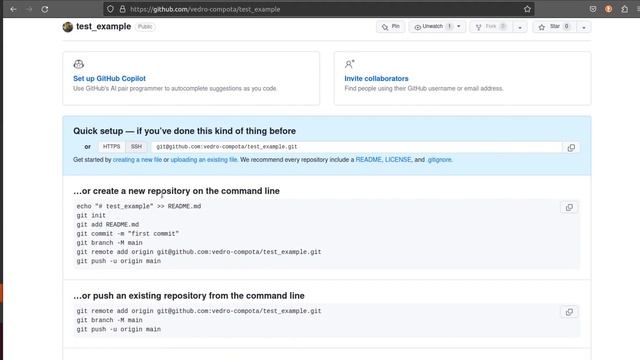Click the repository owner avatar
Viewport: 640px width, 360px height.
pyautogui.click(x=68, y=27)
